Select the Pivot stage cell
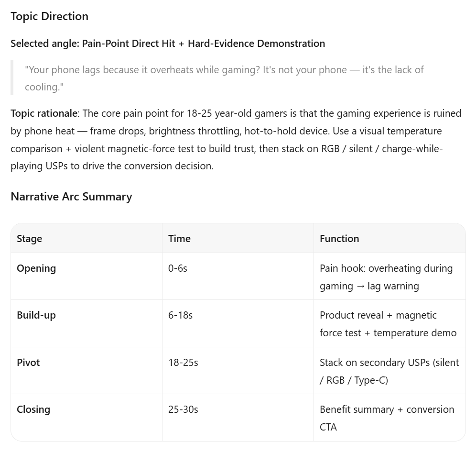Image resolution: width=476 pixels, height=453 pixels. pyautogui.click(x=86, y=371)
